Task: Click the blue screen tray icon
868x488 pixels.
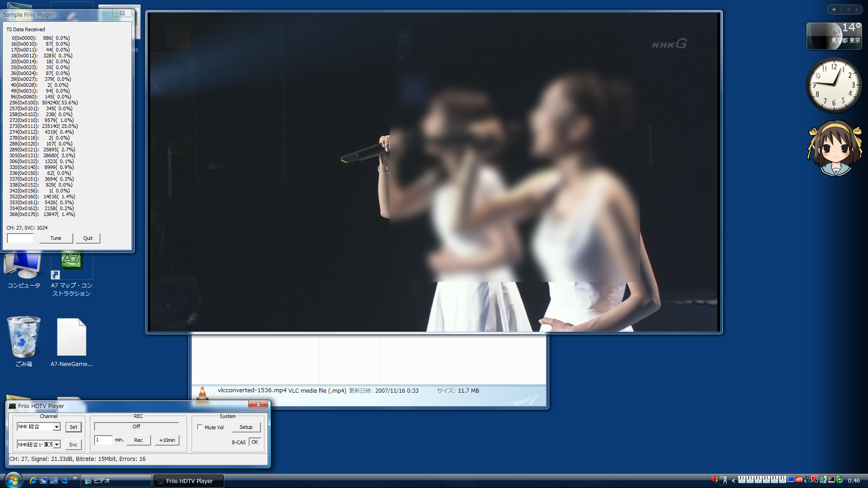Action: point(791,480)
